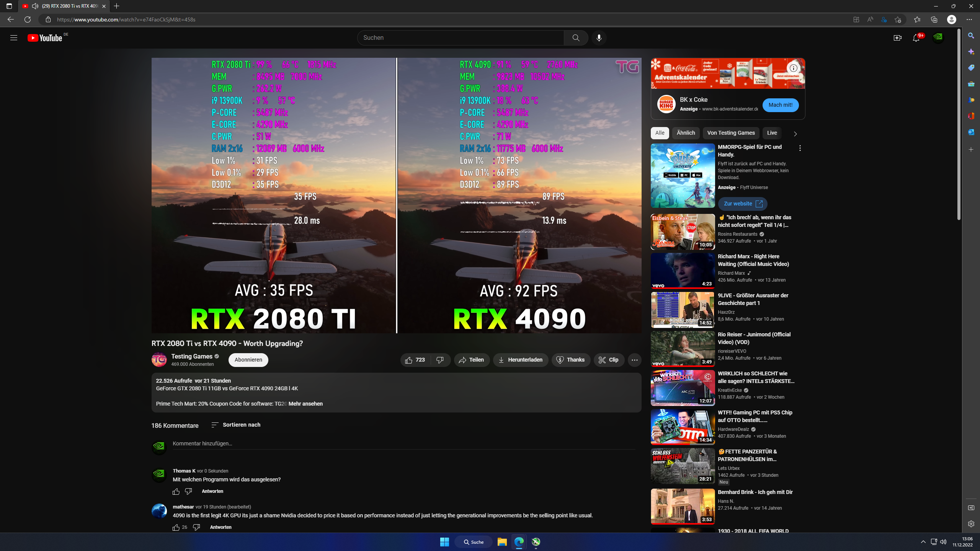The height and width of the screenshot is (551, 980).
Task: Open the Testing Games channel avatar
Action: pyautogui.click(x=159, y=360)
